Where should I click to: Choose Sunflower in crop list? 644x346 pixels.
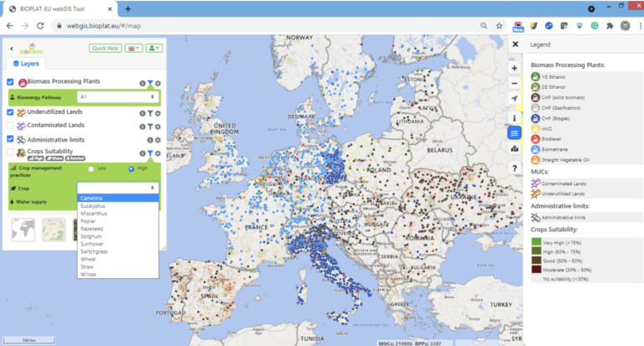(118, 244)
